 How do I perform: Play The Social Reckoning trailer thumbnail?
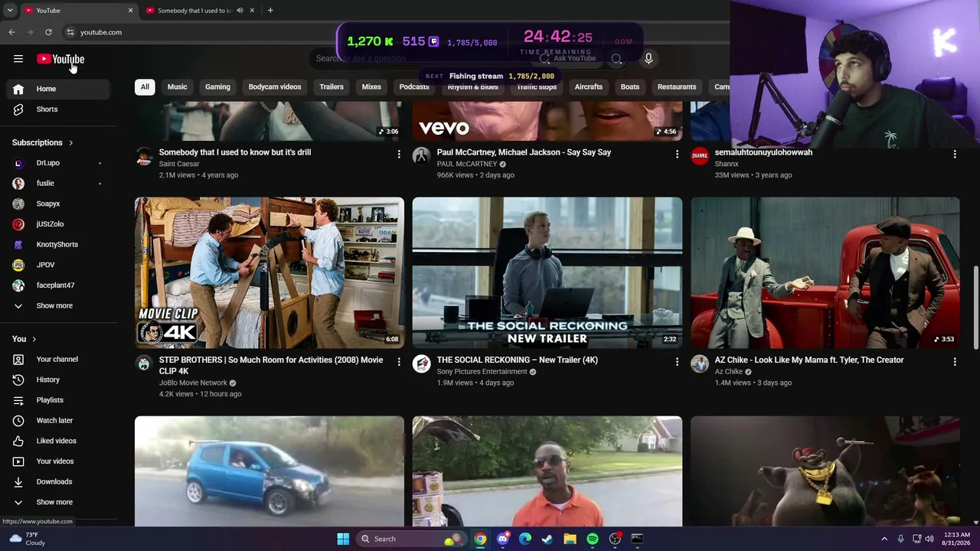tap(547, 272)
